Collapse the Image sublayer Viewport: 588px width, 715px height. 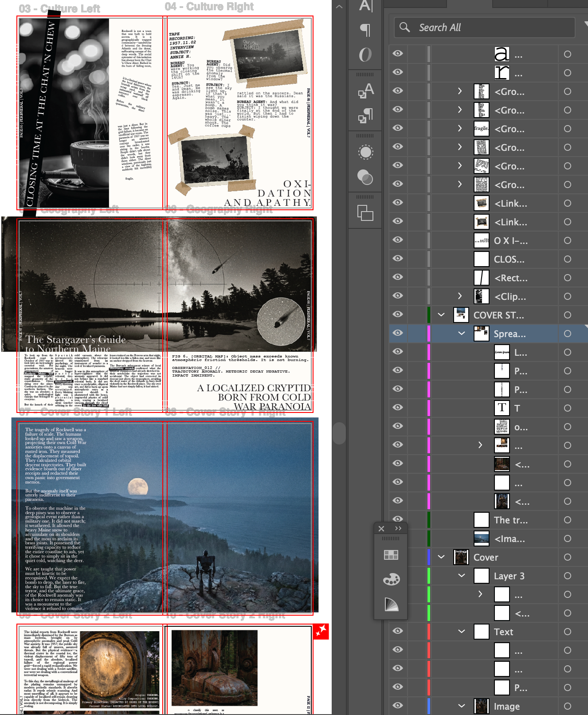point(462,706)
